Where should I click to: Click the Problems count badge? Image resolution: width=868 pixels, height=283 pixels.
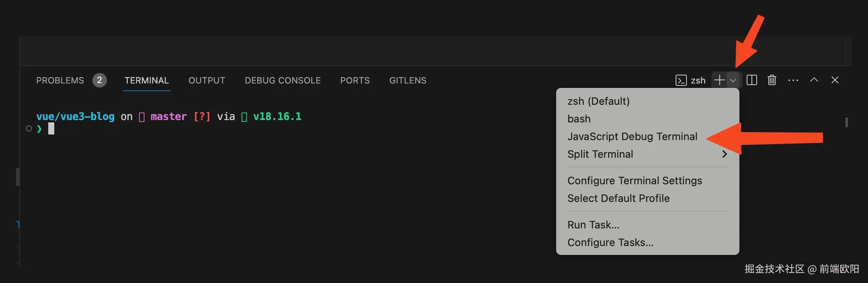point(99,80)
